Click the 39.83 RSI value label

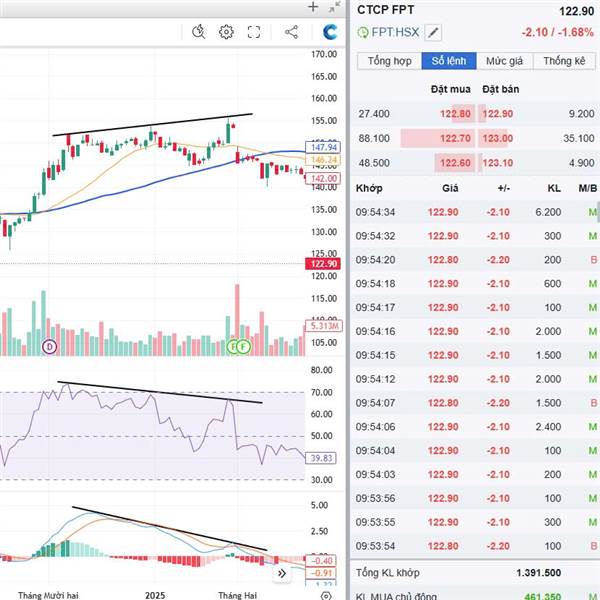(x=321, y=458)
